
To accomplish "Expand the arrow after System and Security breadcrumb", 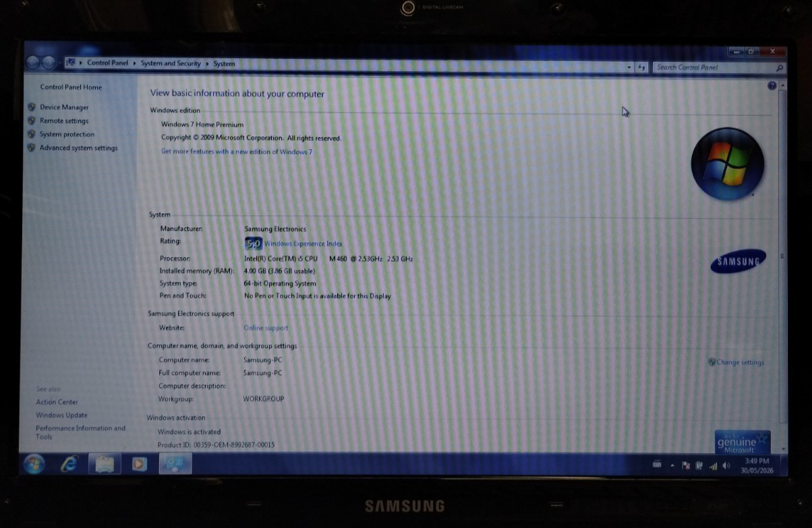I will pyautogui.click(x=207, y=64).
